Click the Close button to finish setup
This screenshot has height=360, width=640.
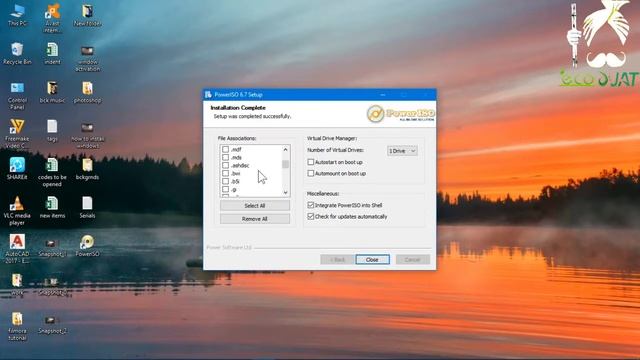click(x=372, y=260)
